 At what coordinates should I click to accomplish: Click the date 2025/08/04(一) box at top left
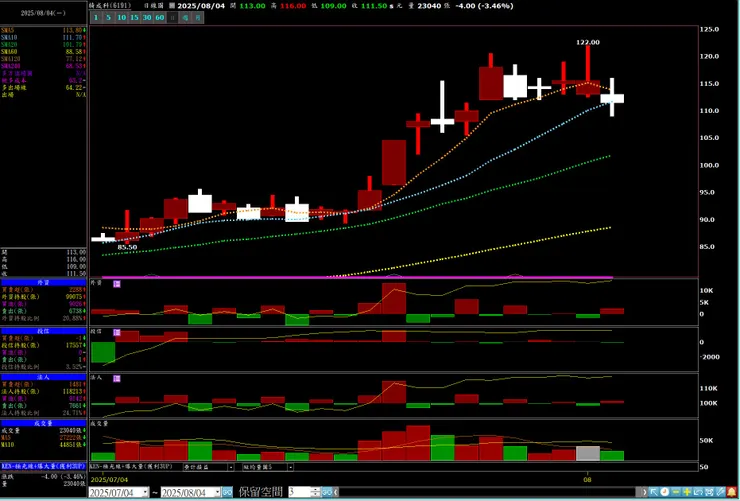point(43,13)
